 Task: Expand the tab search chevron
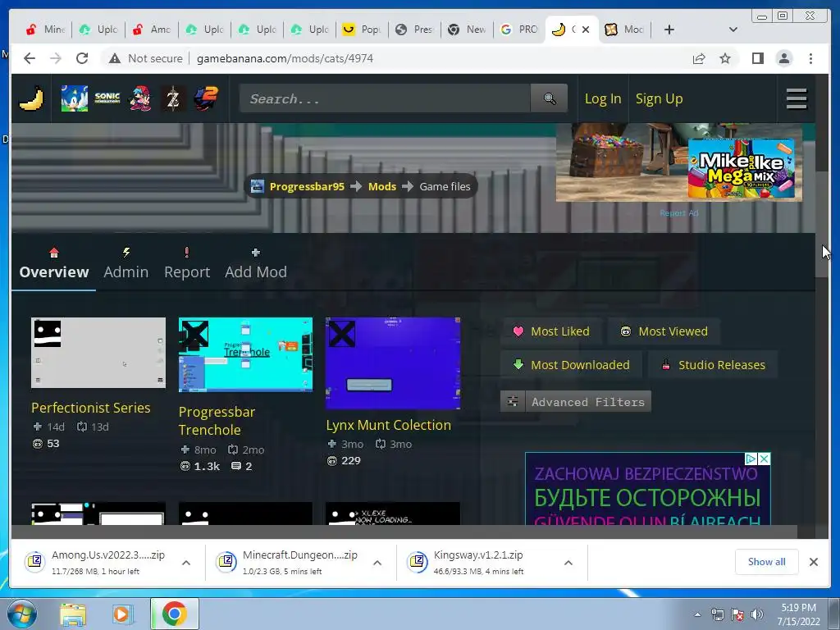(733, 30)
